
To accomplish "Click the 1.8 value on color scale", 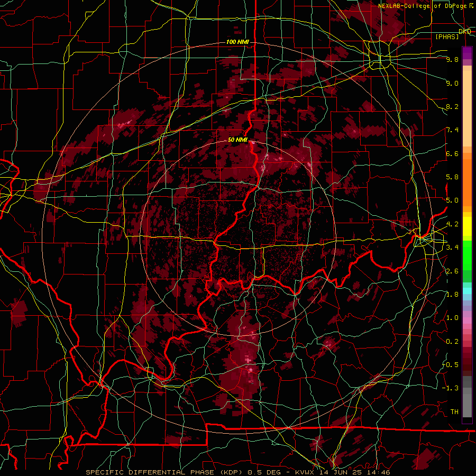I will [452, 295].
